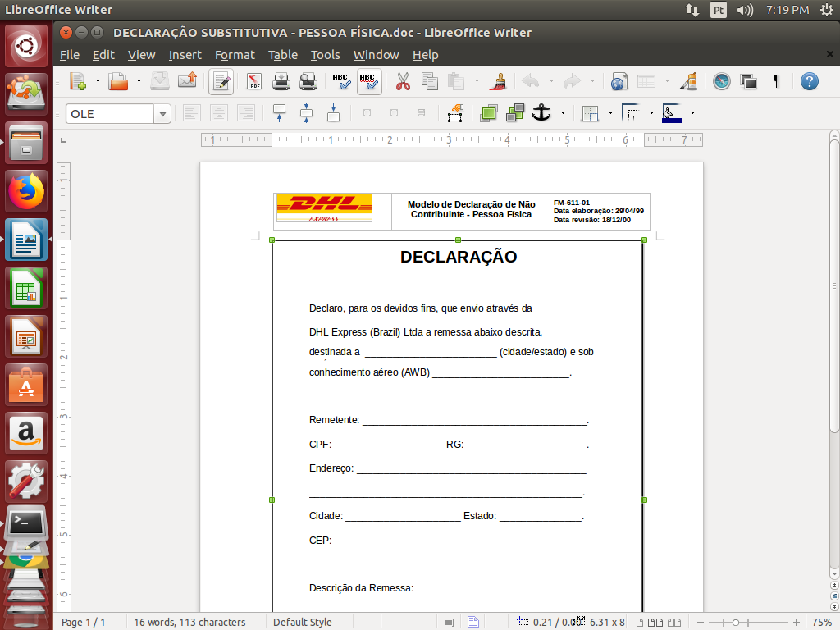Image resolution: width=840 pixels, height=630 pixels.
Task: Open Frame Properties icon
Action: (x=454, y=113)
